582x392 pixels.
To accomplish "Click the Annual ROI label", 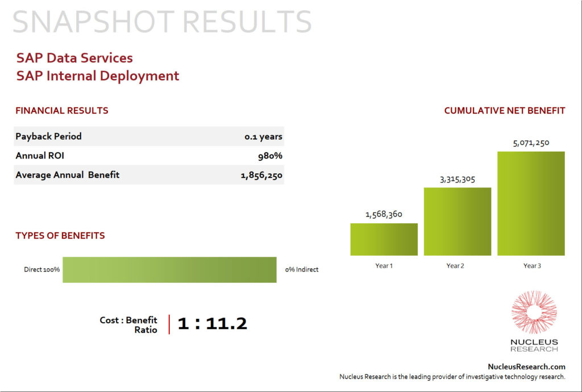I will point(40,156).
